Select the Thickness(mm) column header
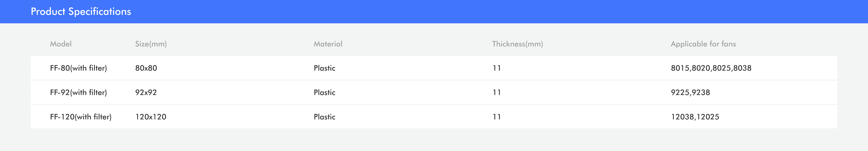This screenshot has width=868, height=151. coord(517,44)
